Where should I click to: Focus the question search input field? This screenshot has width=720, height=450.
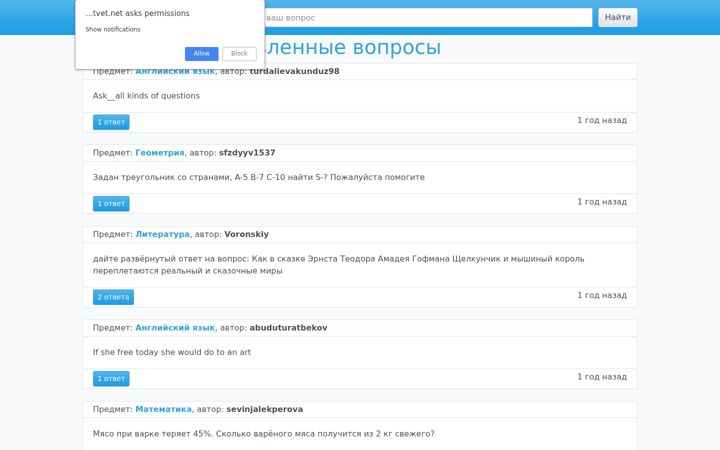click(x=428, y=18)
